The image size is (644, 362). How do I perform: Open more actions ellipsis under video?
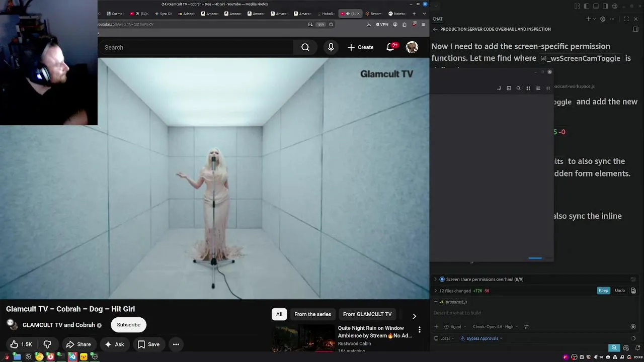[x=176, y=344]
